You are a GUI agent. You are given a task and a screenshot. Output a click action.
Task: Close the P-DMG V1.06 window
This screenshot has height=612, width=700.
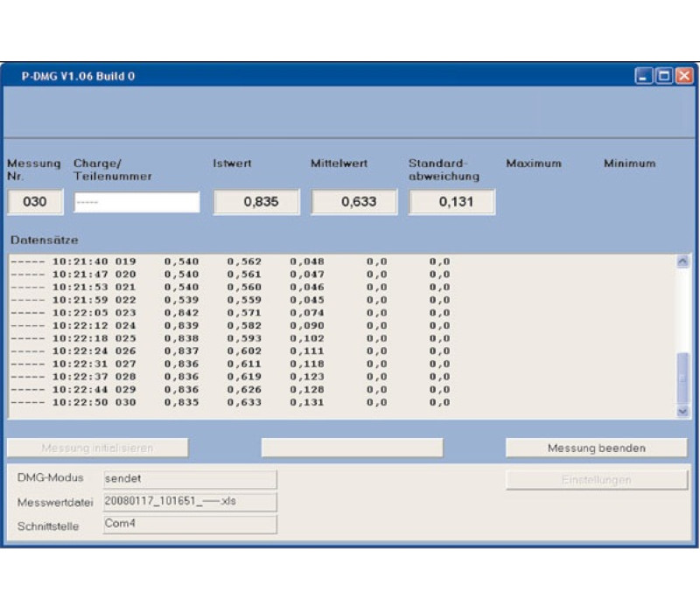click(x=684, y=76)
